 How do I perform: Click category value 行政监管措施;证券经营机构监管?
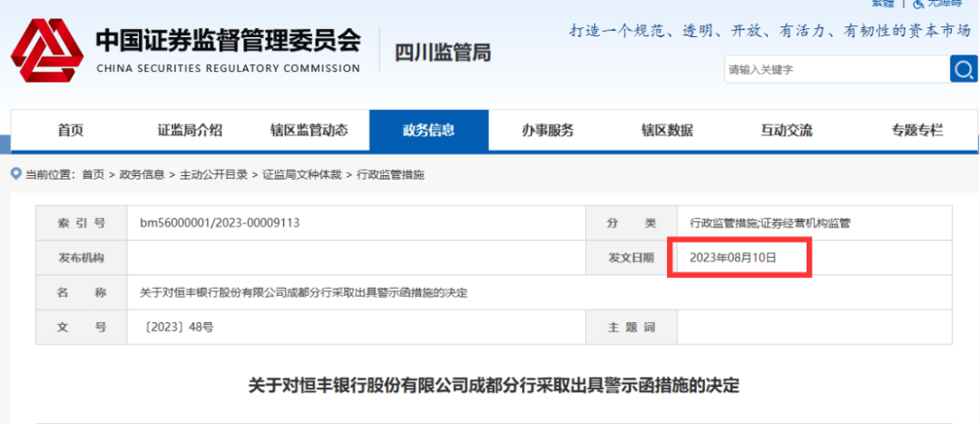tap(770, 222)
